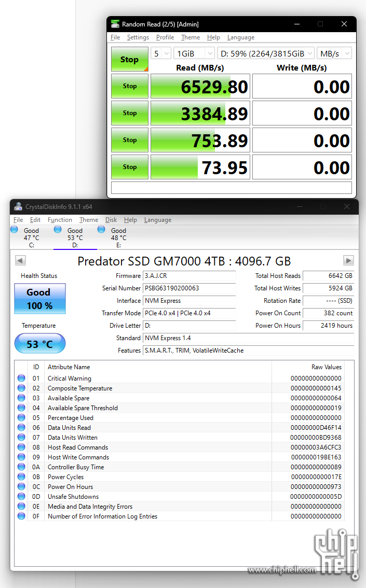Select the C: drive tab at 47 °C
This screenshot has width=366, height=588.
point(32,237)
